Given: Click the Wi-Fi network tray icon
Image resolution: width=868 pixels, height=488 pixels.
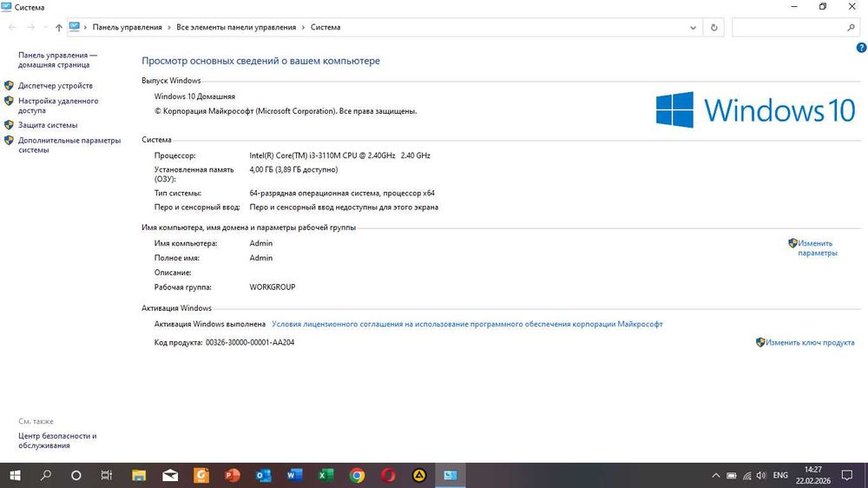Looking at the screenshot, I should tap(746, 475).
